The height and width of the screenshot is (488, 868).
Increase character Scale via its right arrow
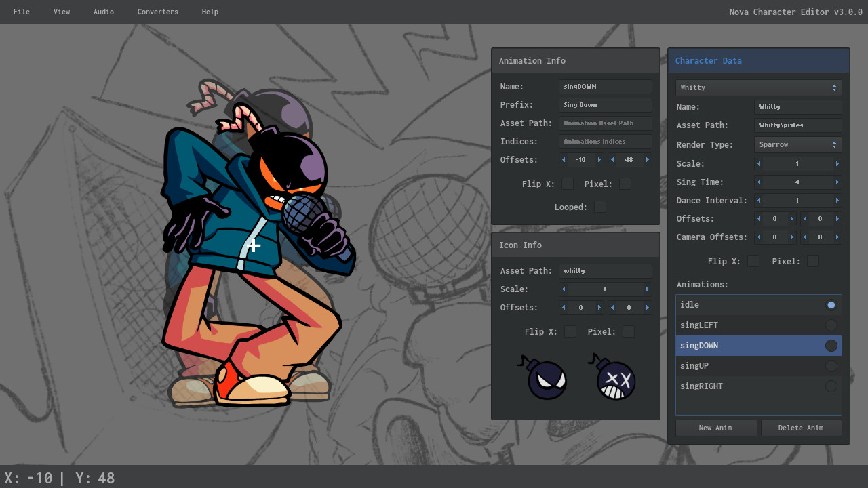(x=837, y=163)
